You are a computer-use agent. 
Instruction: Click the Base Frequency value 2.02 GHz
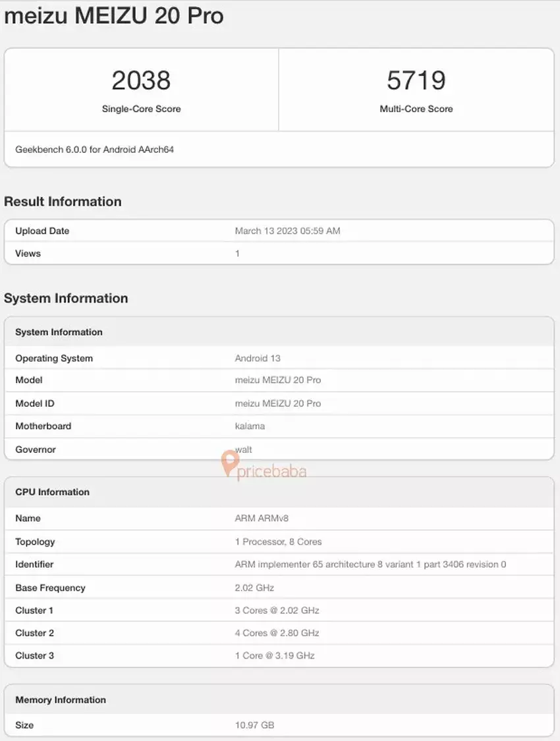pyautogui.click(x=254, y=587)
